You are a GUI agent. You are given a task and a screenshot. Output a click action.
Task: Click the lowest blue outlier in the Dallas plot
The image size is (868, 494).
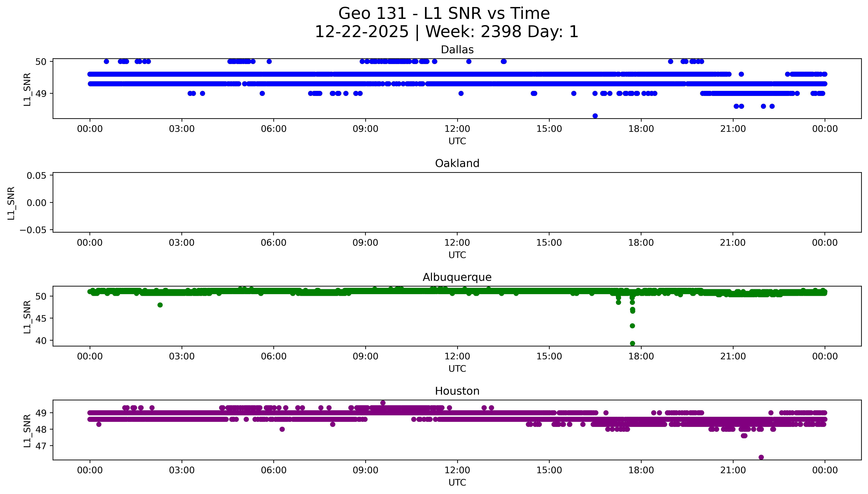point(595,116)
